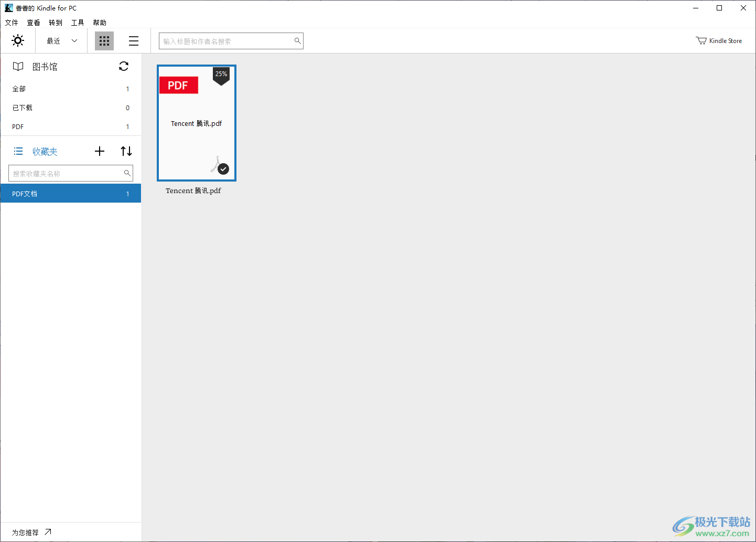Open the 最近 sort dropdown
The height and width of the screenshot is (542, 756).
point(62,41)
